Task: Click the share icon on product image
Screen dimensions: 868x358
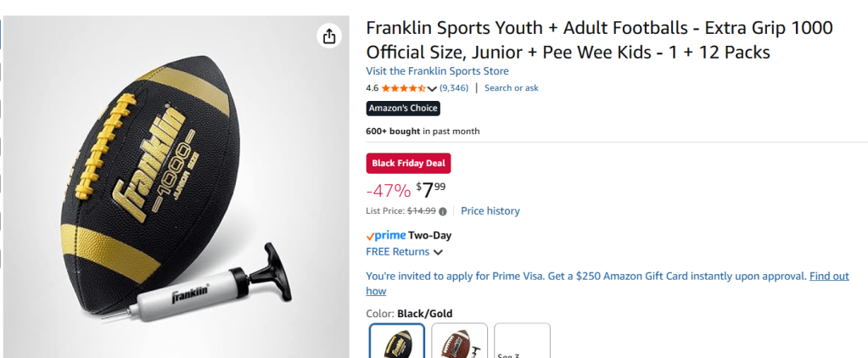Action: click(x=328, y=36)
